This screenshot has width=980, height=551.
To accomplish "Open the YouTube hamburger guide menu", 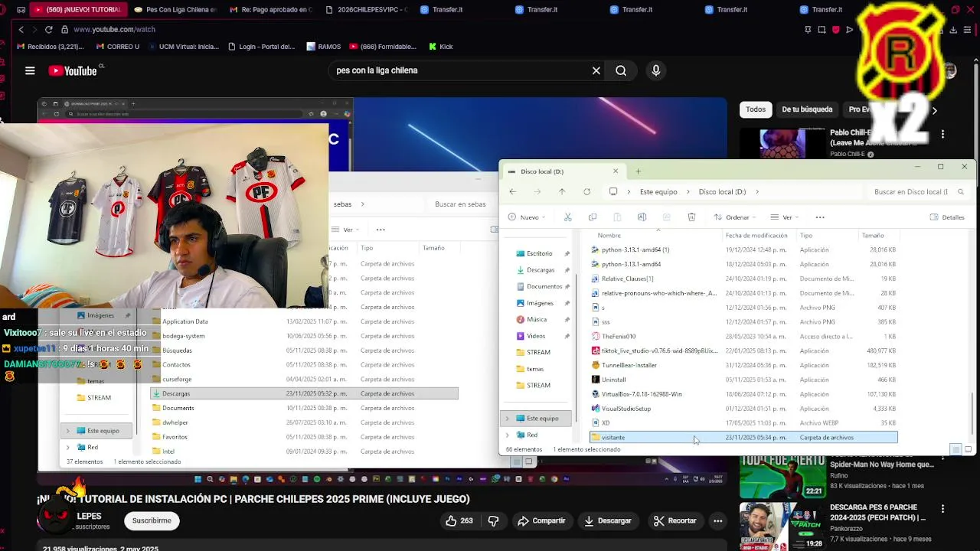I will click(30, 70).
